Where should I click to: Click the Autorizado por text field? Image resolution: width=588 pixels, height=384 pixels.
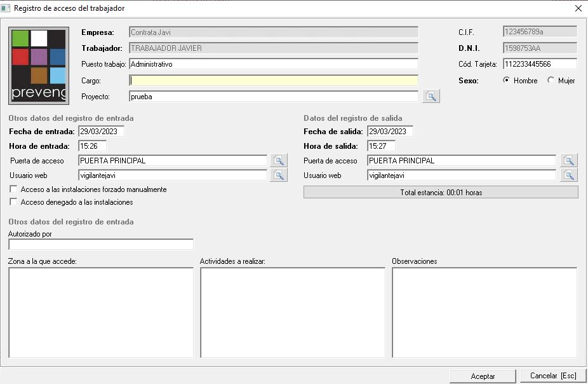(100, 245)
